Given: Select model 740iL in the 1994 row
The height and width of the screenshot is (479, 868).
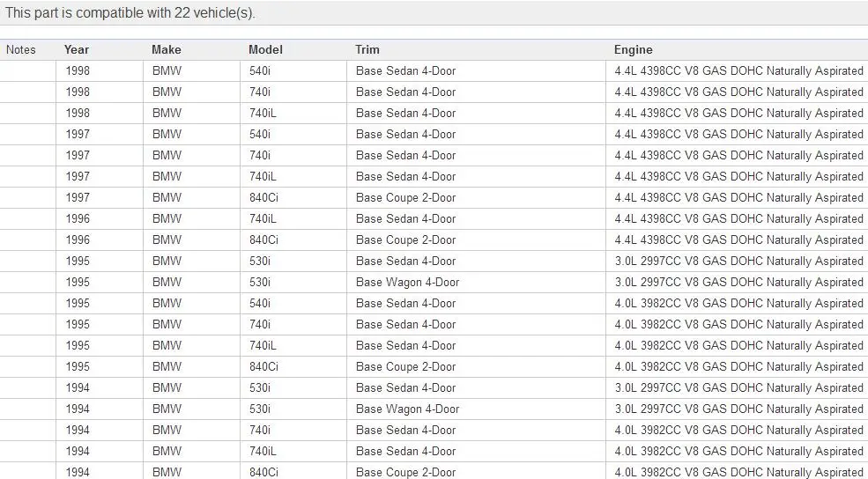Looking at the screenshot, I should pyautogui.click(x=263, y=451).
